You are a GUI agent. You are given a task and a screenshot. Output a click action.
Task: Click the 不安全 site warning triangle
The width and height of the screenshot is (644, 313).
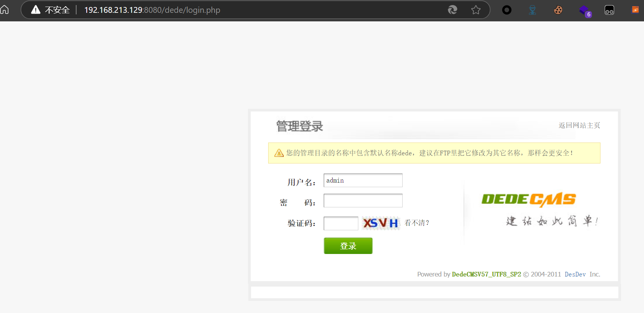(36, 10)
